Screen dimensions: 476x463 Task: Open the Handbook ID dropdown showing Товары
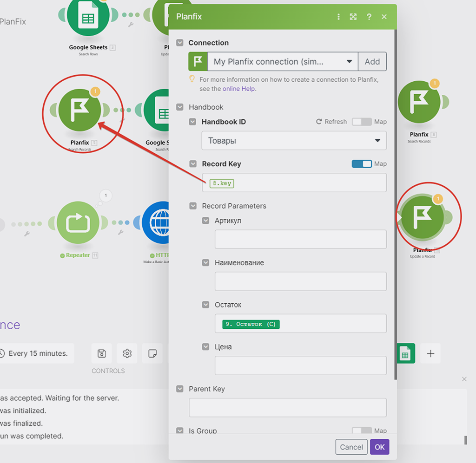(x=294, y=140)
